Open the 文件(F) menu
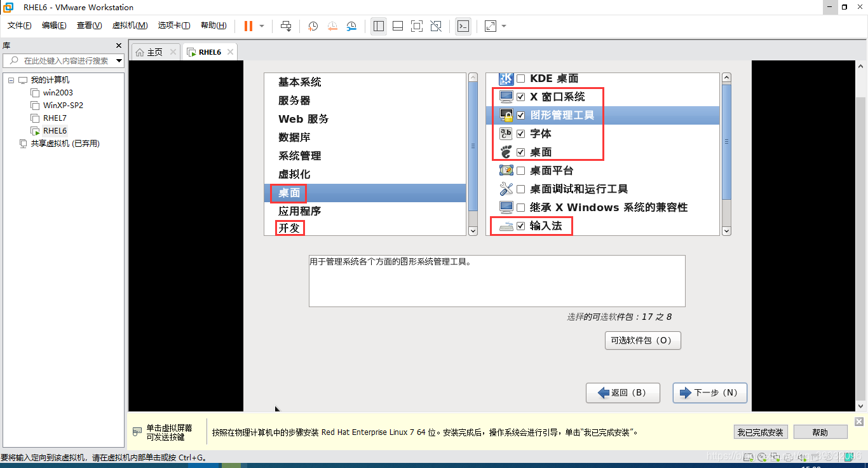Viewport: 868px width, 468px height. (x=20, y=25)
